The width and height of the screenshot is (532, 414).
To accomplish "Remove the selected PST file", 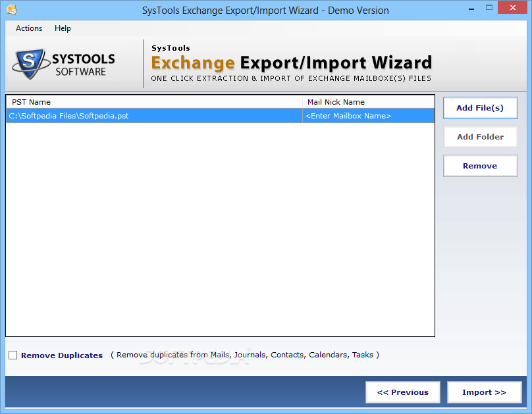I will coord(480,166).
